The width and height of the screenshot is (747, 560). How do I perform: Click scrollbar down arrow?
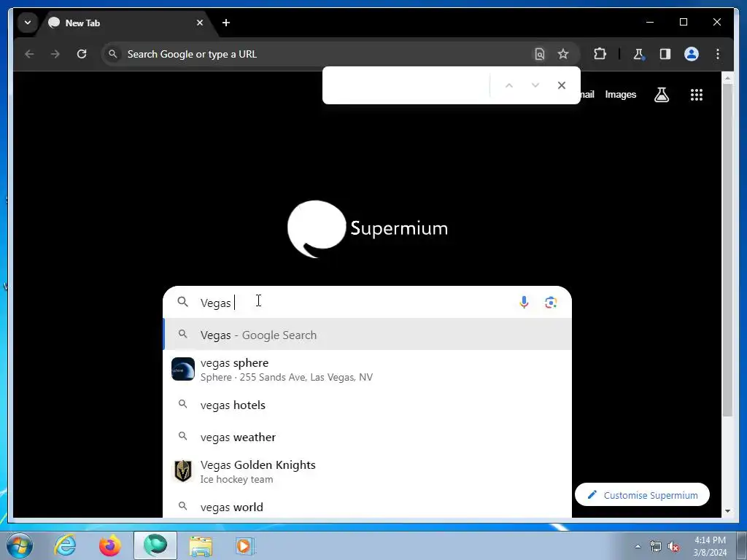[x=727, y=511]
